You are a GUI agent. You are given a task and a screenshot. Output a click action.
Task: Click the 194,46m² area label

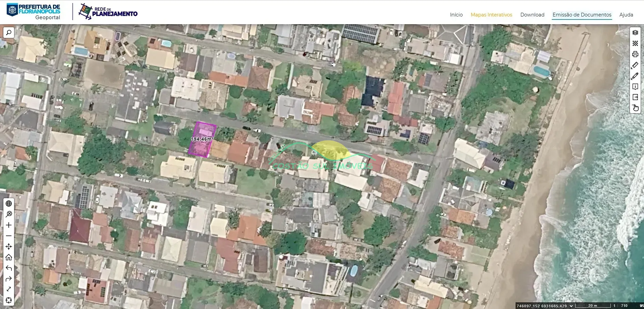[202, 139]
